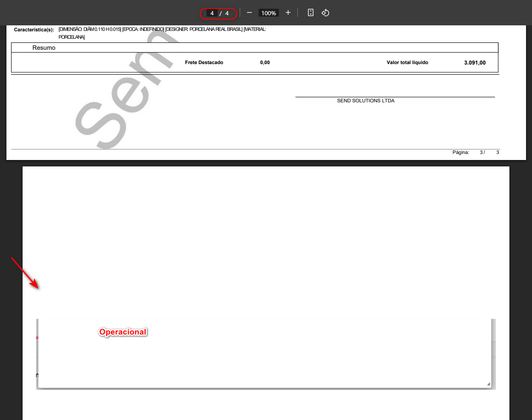The height and width of the screenshot is (420, 532).
Task: Click the Valor total líquido label
Action: [407, 62]
